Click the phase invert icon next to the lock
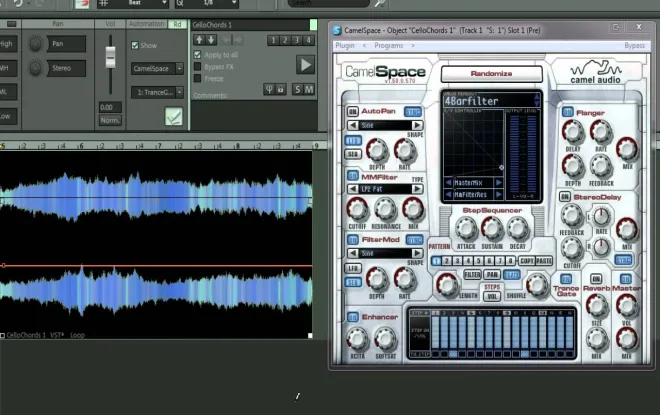660x415 pixels. (269, 89)
